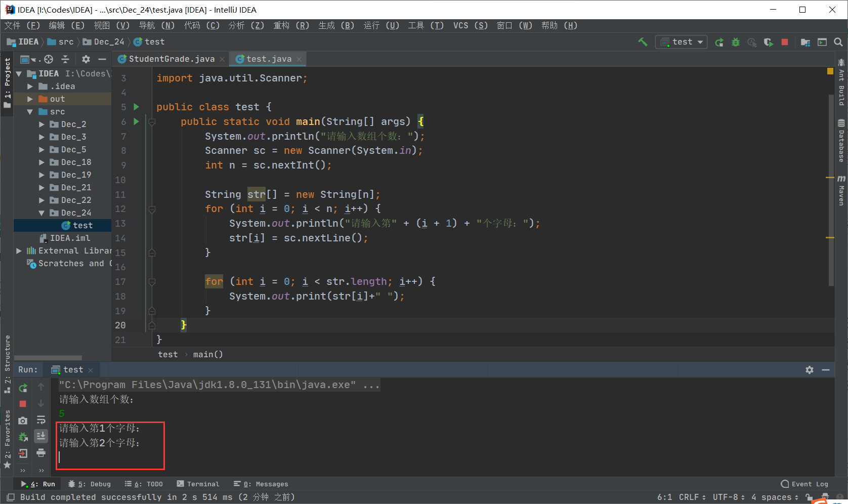Open Project Structure icon
The height and width of the screenshot is (504, 848).
pos(805,42)
